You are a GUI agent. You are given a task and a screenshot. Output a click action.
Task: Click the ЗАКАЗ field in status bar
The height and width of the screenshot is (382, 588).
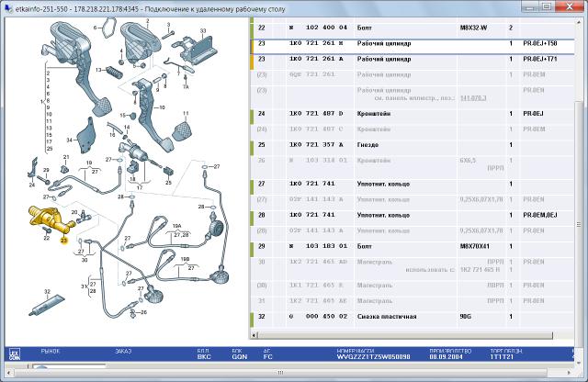pyautogui.click(x=123, y=352)
